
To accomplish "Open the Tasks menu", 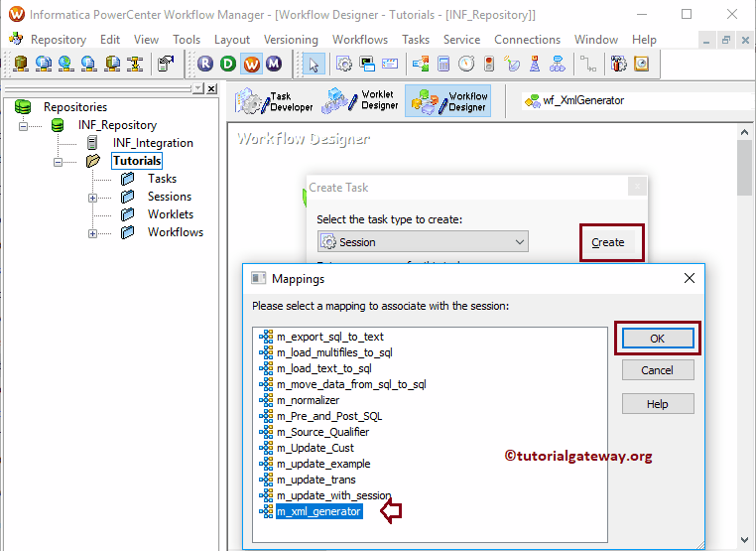I will pos(416,40).
